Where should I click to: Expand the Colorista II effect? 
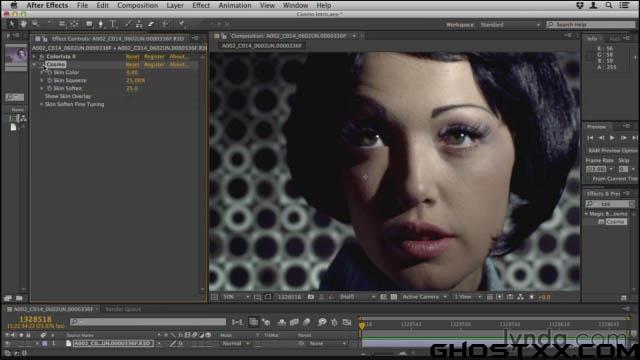coord(34,57)
